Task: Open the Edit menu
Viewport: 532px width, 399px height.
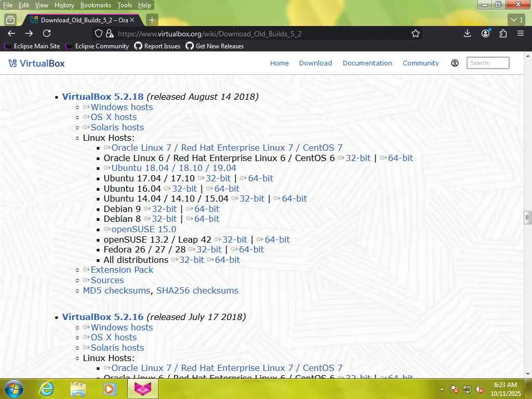Action: (x=23, y=5)
